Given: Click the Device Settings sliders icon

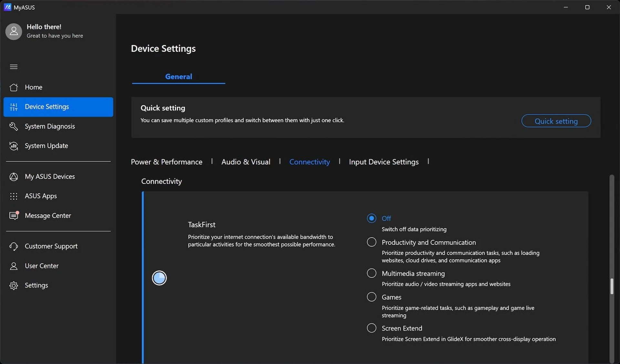Looking at the screenshot, I should coord(14,107).
